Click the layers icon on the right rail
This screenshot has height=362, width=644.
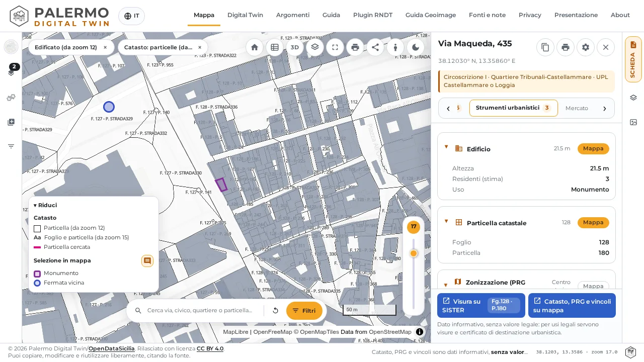point(633,98)
